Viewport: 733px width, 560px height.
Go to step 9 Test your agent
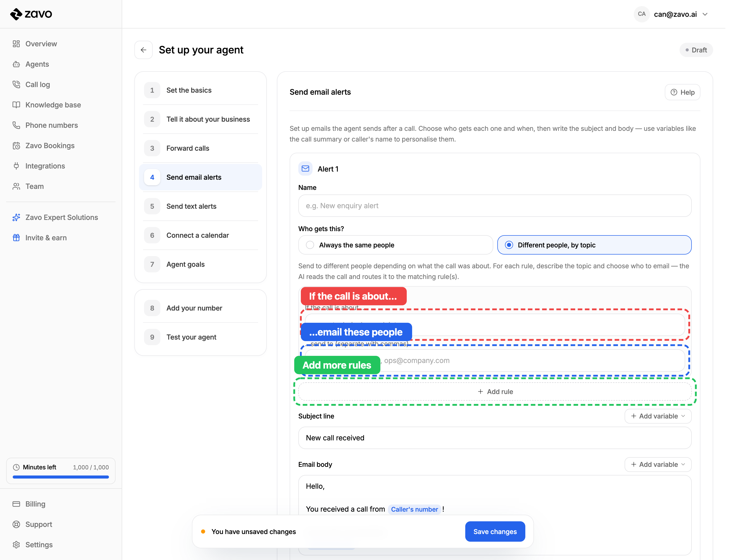[x=200, y=337]
